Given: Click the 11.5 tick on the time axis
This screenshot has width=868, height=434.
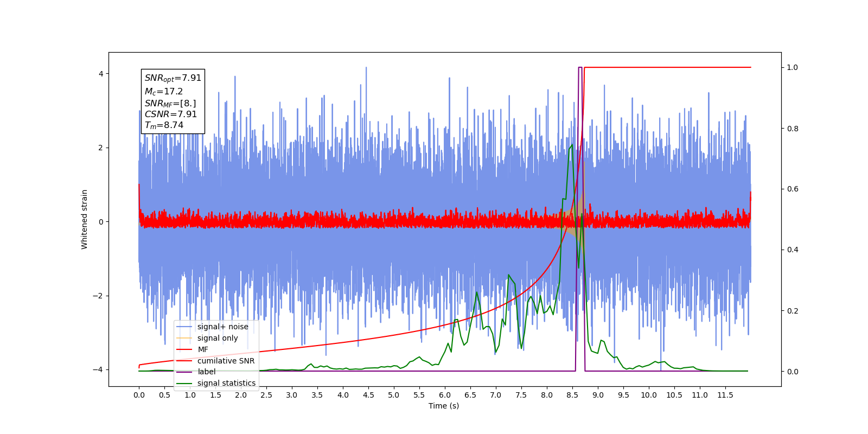Looking at the screenshot, I should [725, 395].
